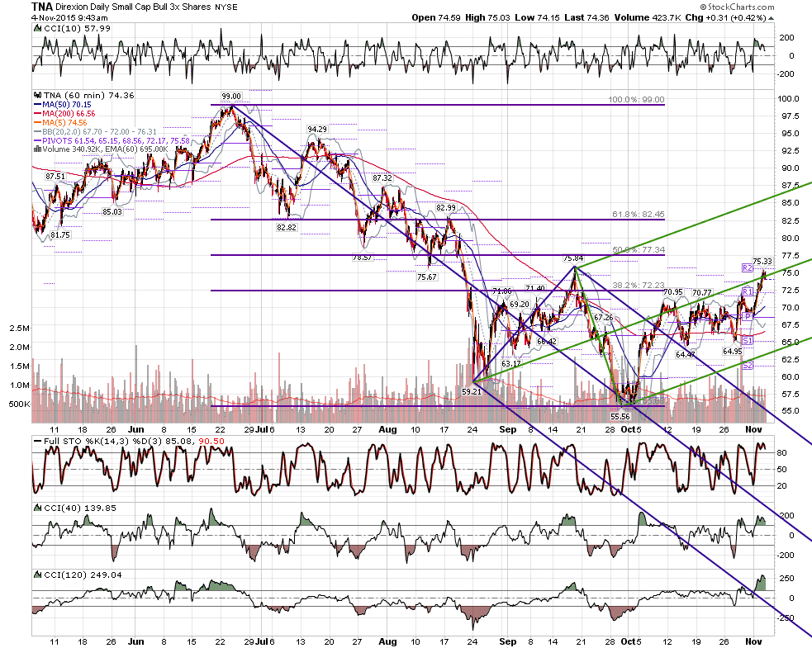Click the black Full STO legend line swatch

click(x=37, y=441)
